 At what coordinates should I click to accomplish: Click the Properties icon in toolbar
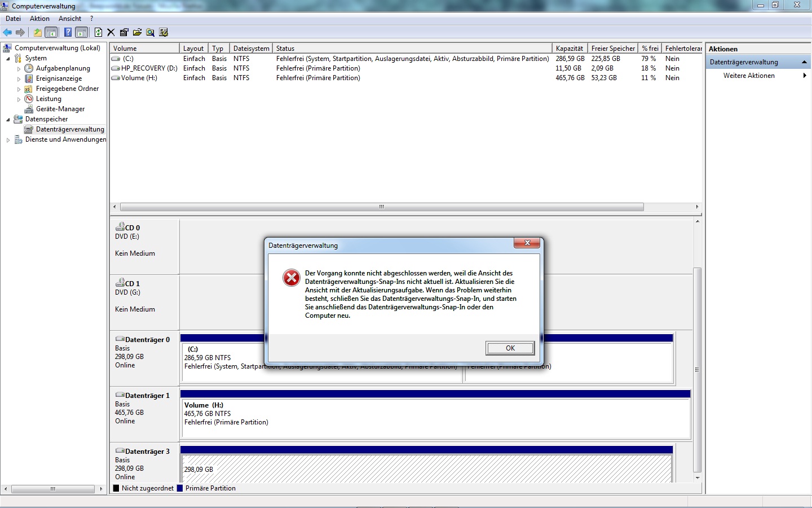pos(124,32)
